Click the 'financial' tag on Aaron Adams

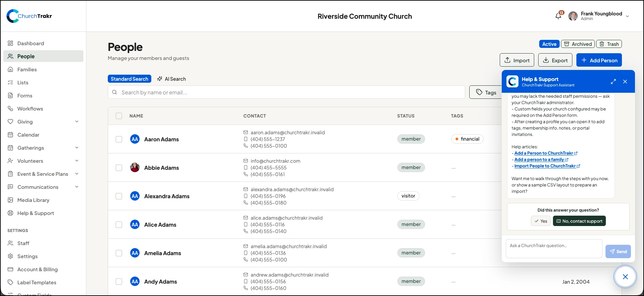[x=467, y=139]
